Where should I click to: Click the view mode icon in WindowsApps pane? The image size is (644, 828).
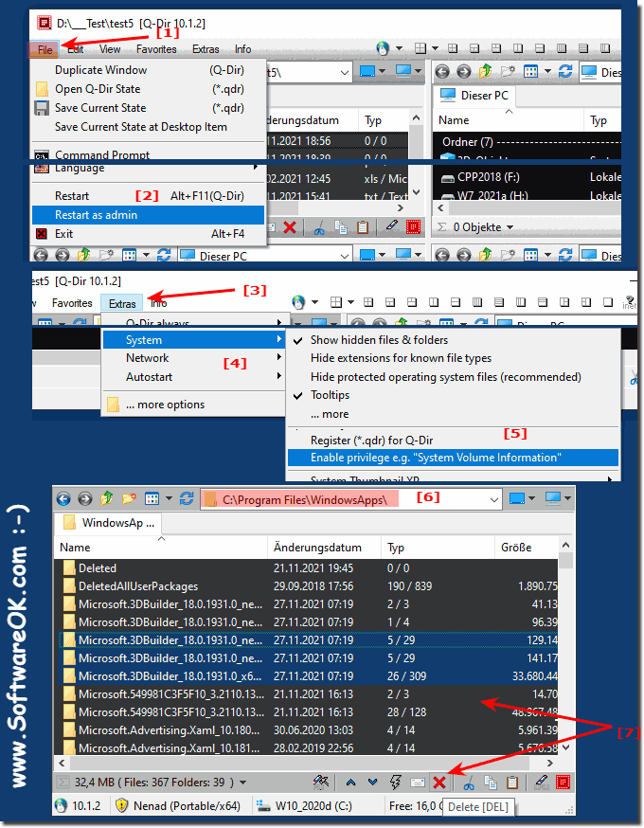coord(152,498)
